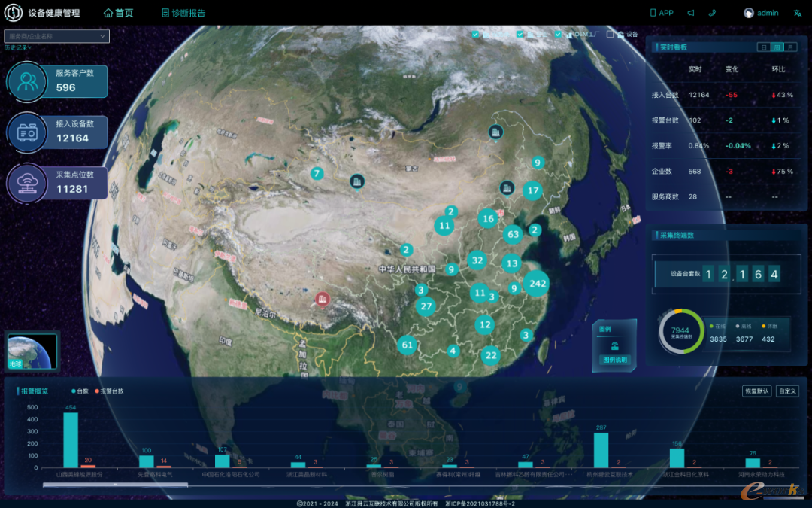Click the telephone contact icon
The height and width of the screenshot is (508, 812).
[x=713, y=13]
